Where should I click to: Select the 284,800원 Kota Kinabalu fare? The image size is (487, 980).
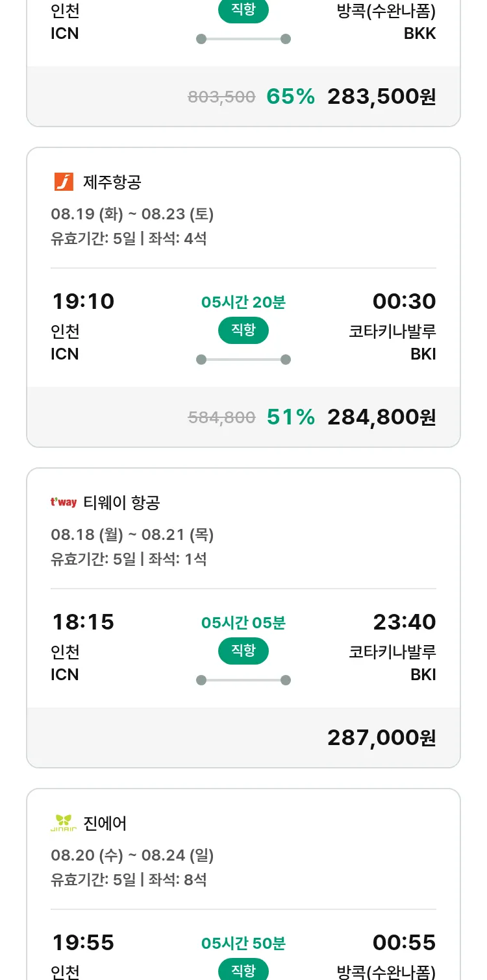pos(381,417)
